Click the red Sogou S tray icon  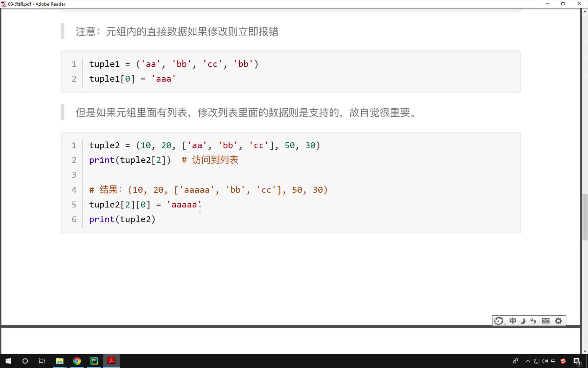563,361
